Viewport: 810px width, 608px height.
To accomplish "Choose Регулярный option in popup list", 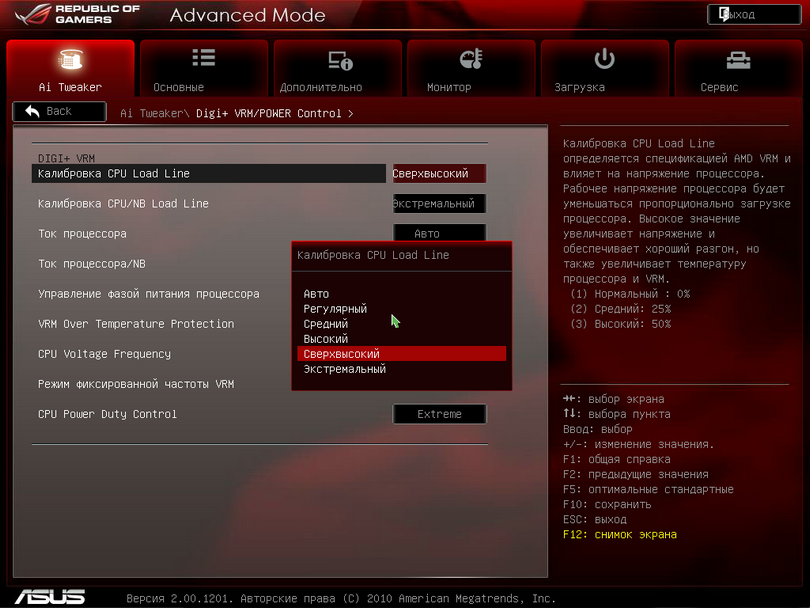I will 335,309.
